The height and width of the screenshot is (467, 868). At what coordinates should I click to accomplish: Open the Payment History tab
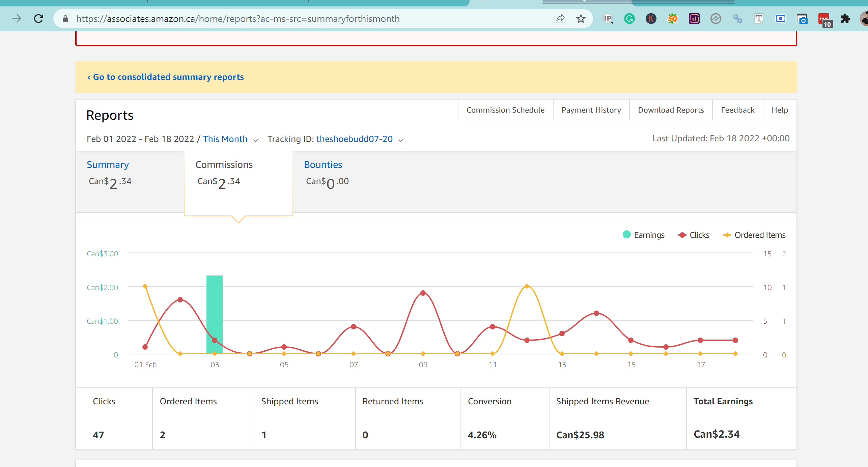[591, 110]
